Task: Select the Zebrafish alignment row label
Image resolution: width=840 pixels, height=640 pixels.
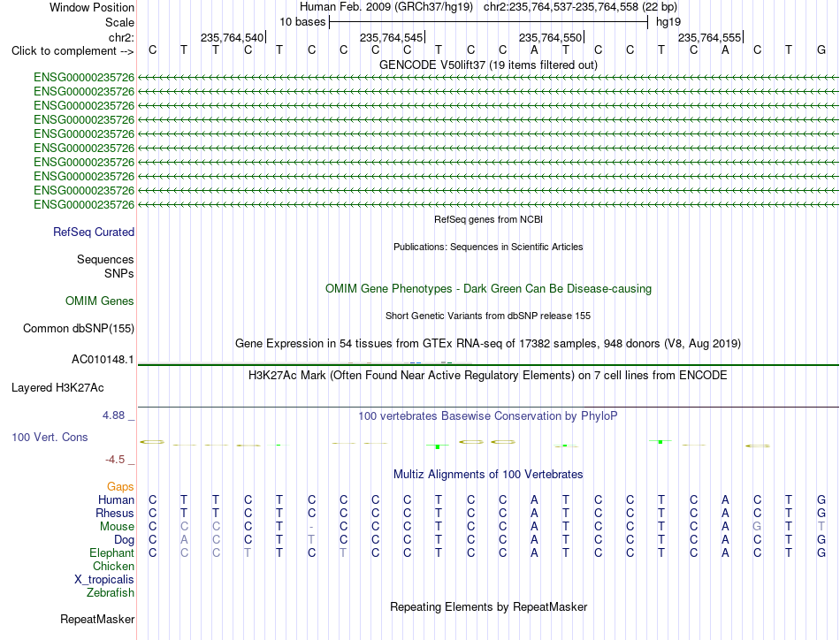Action: [x=111, y=592]
